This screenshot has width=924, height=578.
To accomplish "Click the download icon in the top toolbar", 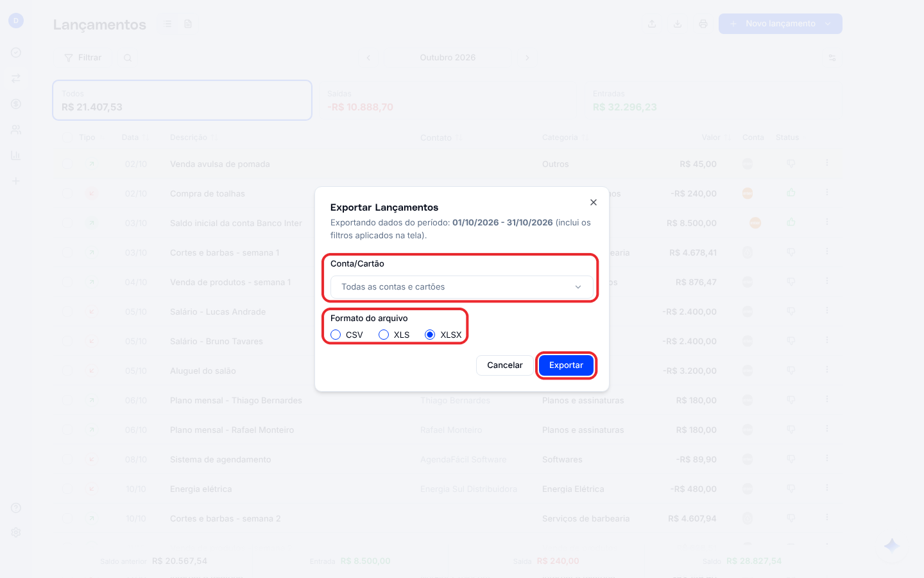I will pyautogui.click(x=678, y=24).
